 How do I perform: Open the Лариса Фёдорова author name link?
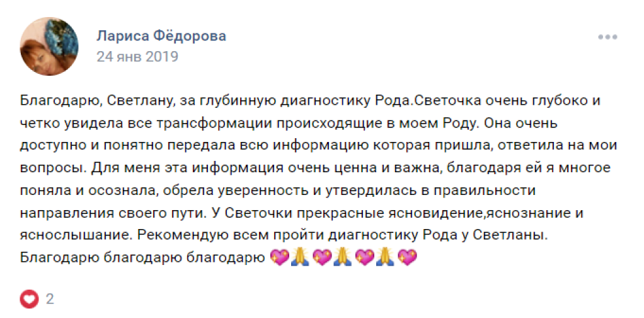(161, 36)
